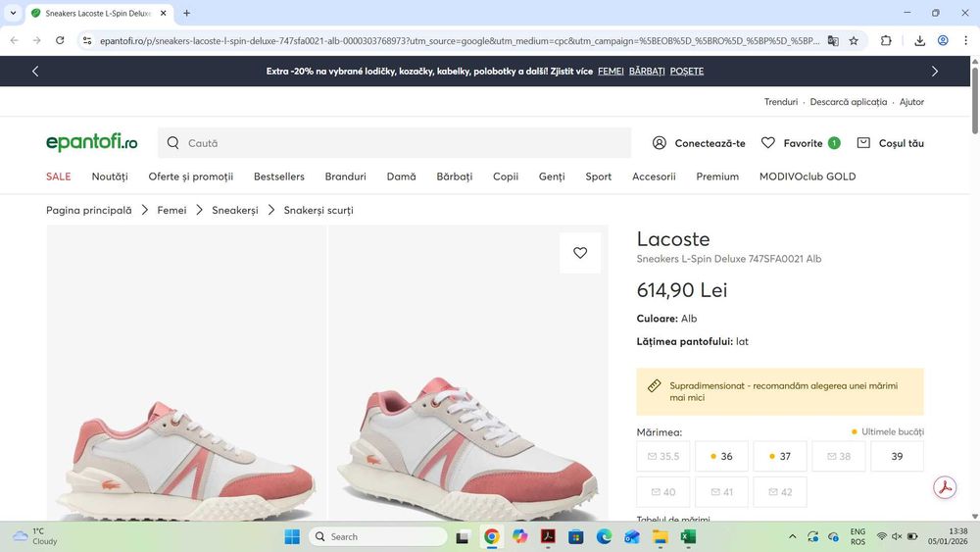Open a new browser tab
This screenshot has width=980, height=552.
186,13
